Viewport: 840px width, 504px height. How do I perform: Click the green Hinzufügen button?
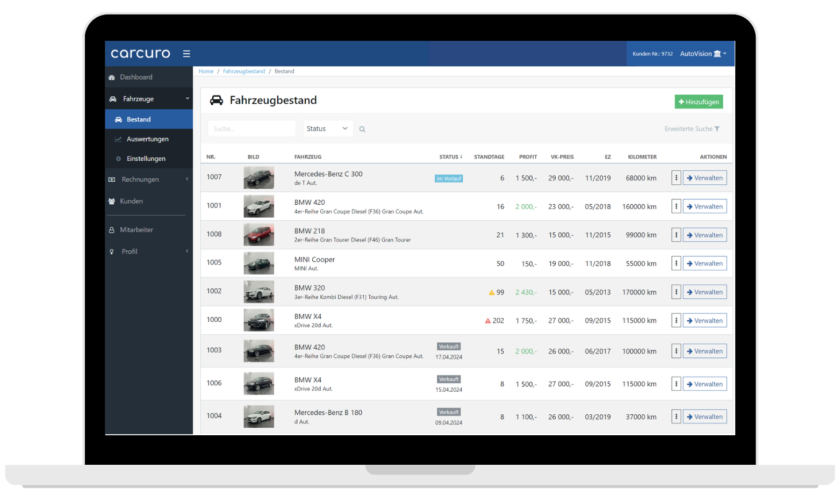point(699,102)
